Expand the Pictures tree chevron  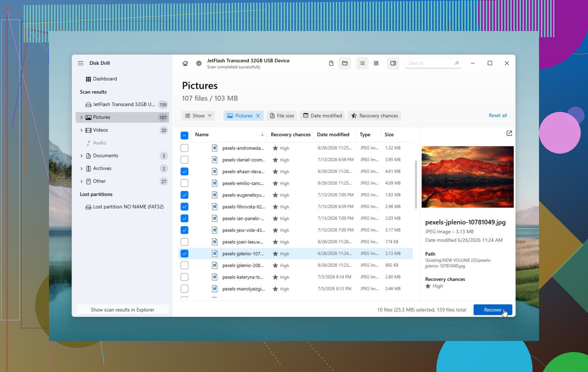81,118
